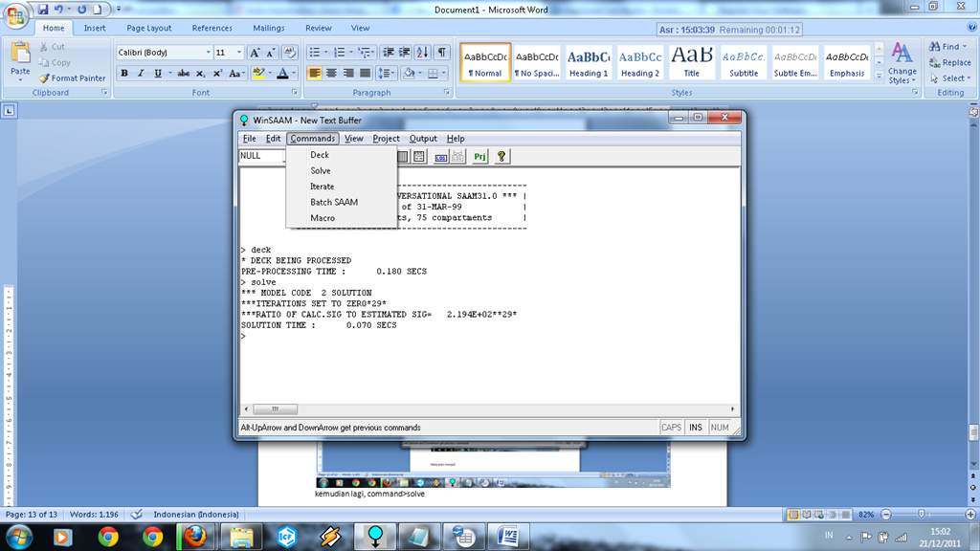
Task: Open the Change Case dropdown
Action: pos(235,73)
